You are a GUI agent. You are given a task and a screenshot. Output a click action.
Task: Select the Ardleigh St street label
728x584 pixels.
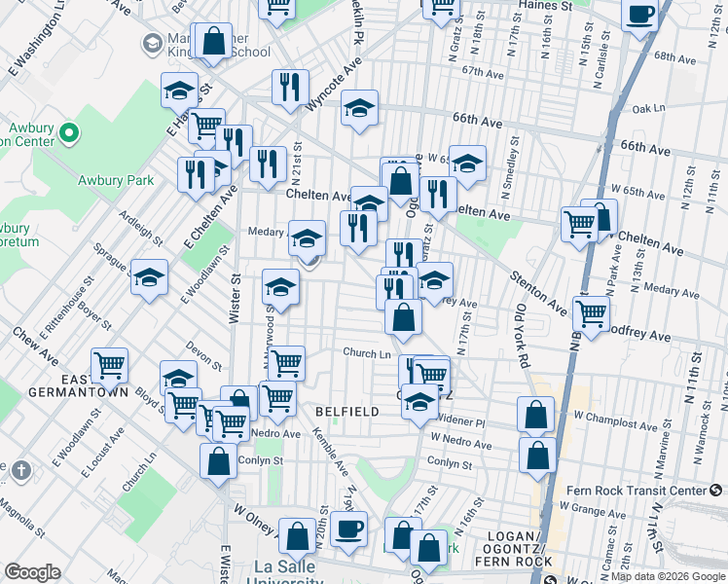pos(140,228)
